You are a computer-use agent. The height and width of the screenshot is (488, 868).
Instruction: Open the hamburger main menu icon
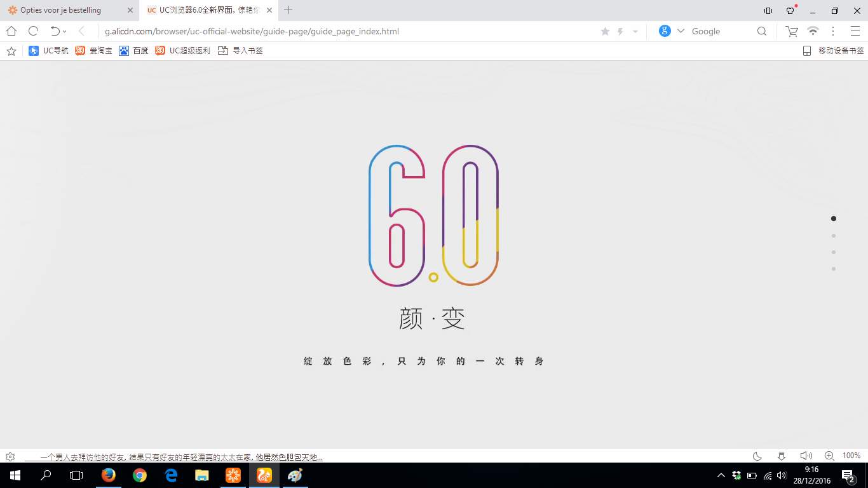855,31
